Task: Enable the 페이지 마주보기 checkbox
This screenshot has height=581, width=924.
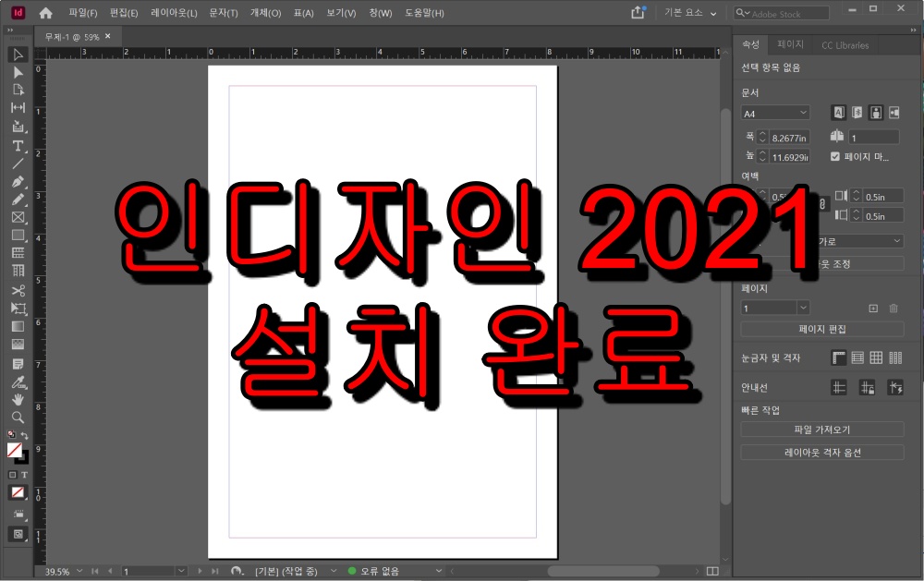Action: tap(835, 156)
